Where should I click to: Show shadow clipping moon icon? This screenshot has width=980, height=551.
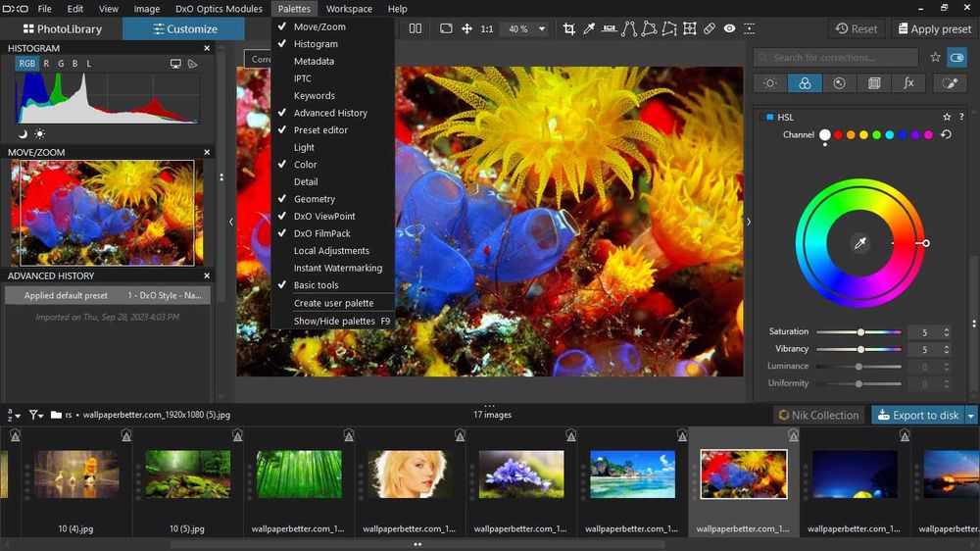pos(23,133)
